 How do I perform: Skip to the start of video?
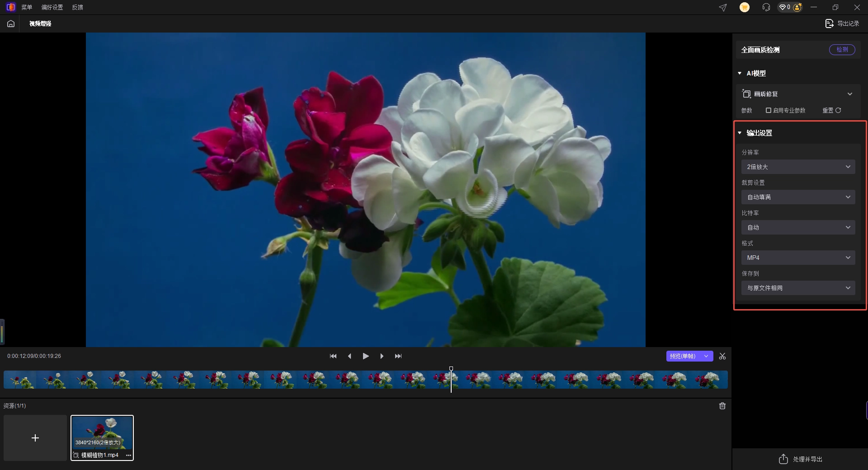click(333, 356)
